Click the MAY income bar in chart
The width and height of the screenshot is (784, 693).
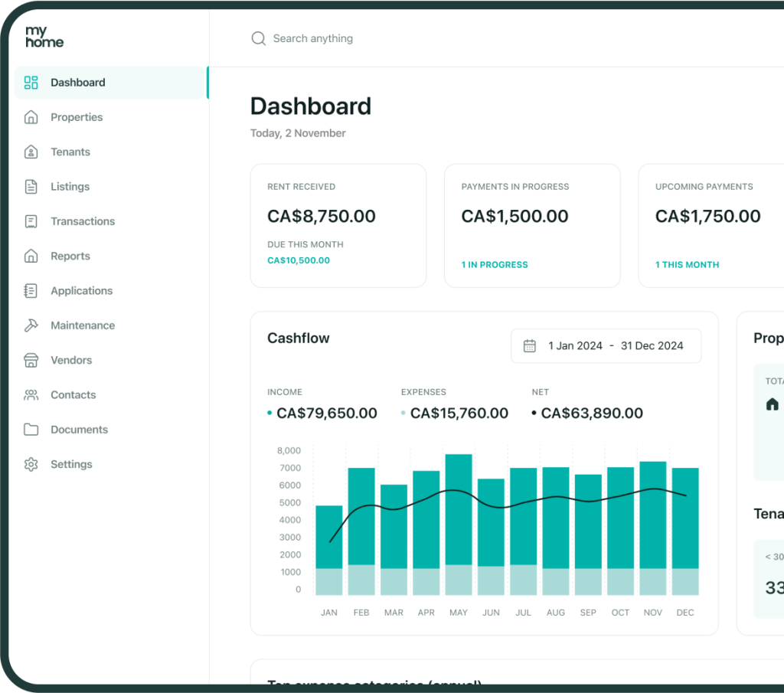click(x=459, y=509)
